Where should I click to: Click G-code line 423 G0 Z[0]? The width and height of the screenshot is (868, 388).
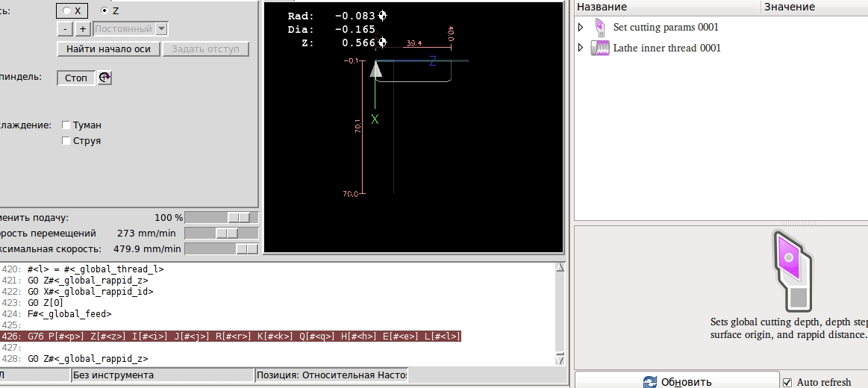pos(45,303)
